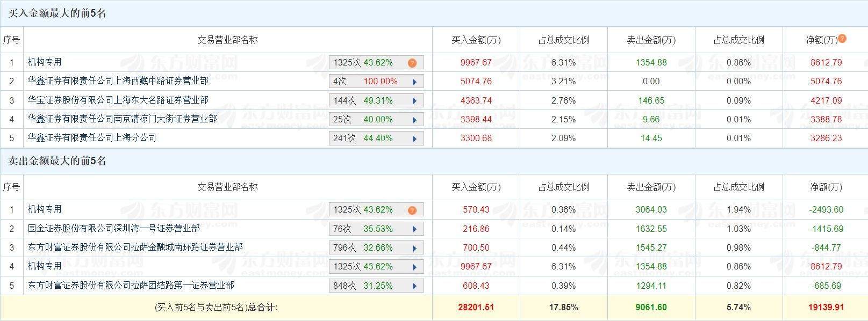The height and width of the screenshot is (321, 868).
Task: Expand the 796次 32.66% details arrow
Action: coord(414,248)
